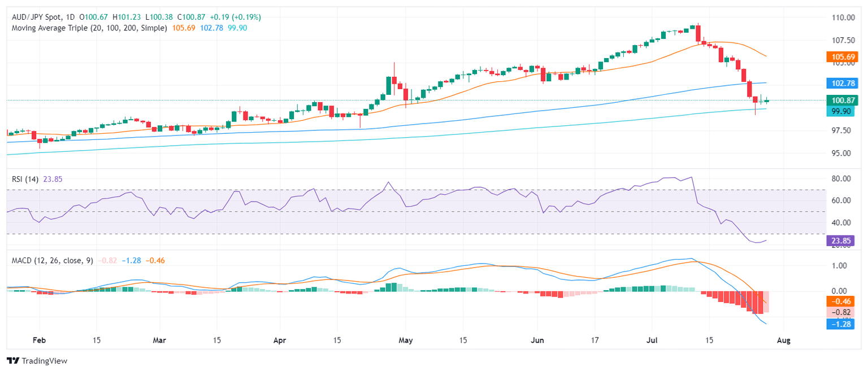
Task: Select the AUD/JPY Spot symbol title
Action: [35, 17]
